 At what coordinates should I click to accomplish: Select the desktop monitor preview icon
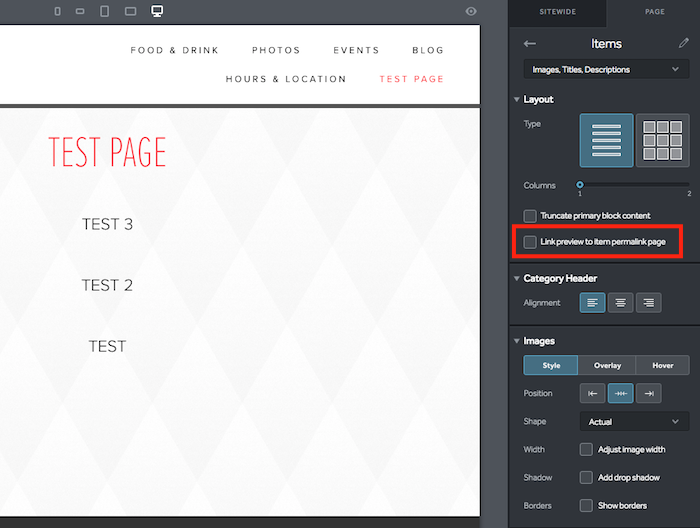tap(157, 11)
